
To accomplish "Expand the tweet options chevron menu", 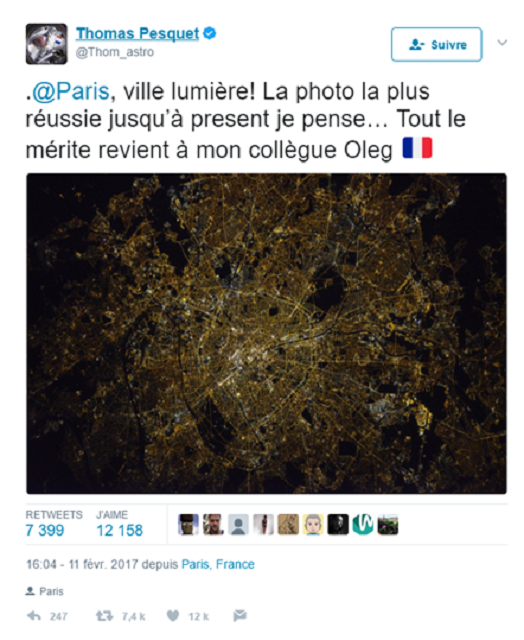I will [x=502, y=42].
